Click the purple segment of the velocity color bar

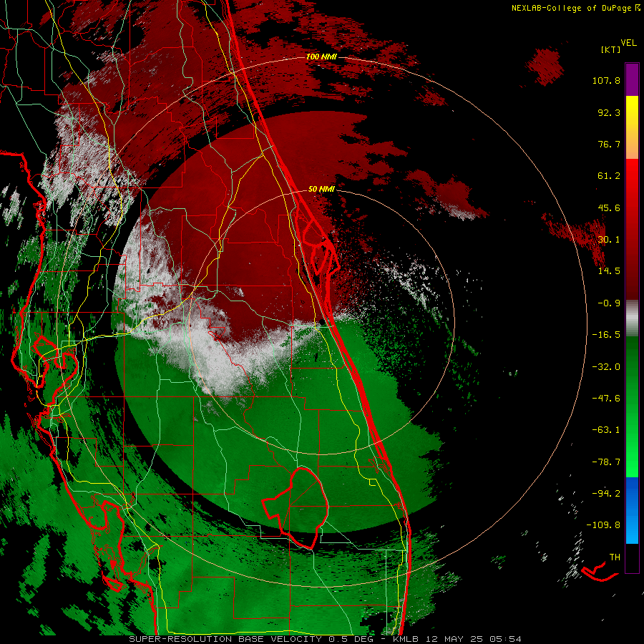(x=632, y=79)
